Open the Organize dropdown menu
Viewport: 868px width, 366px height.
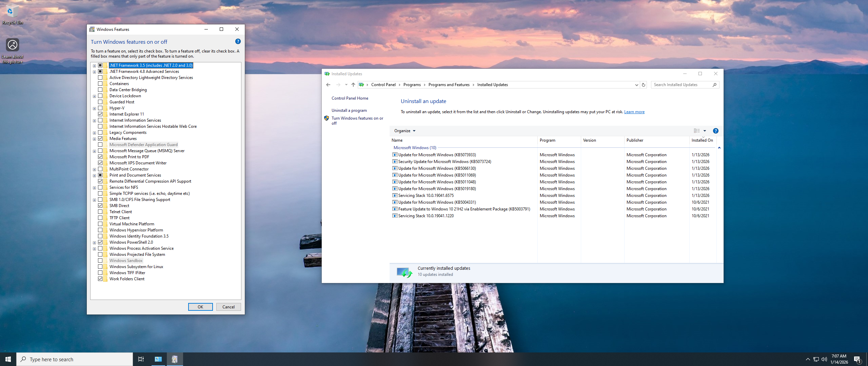pos(405,131)
